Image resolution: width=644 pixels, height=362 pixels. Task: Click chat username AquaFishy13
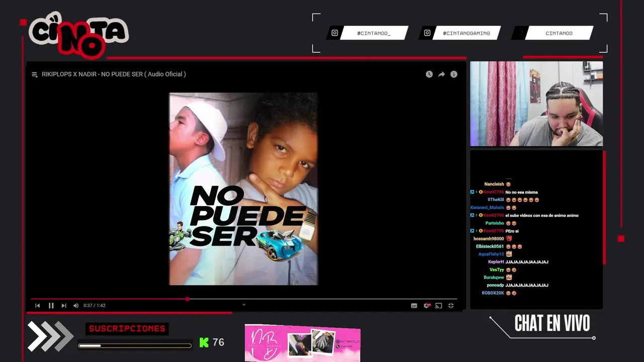coord(491,254)
